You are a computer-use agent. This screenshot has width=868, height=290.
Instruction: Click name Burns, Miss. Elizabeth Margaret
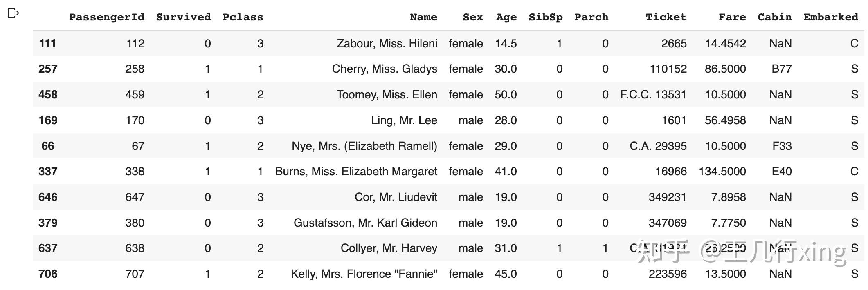point(356,172)
